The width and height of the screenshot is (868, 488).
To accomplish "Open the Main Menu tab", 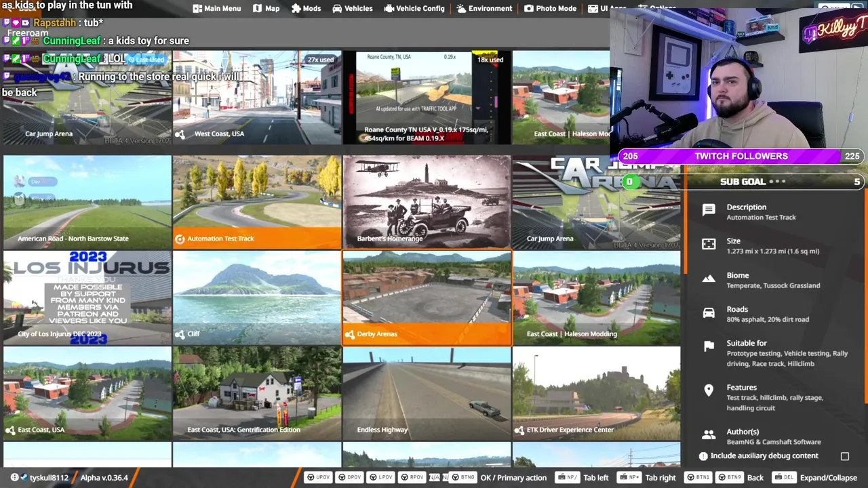I will coord(216,8).
